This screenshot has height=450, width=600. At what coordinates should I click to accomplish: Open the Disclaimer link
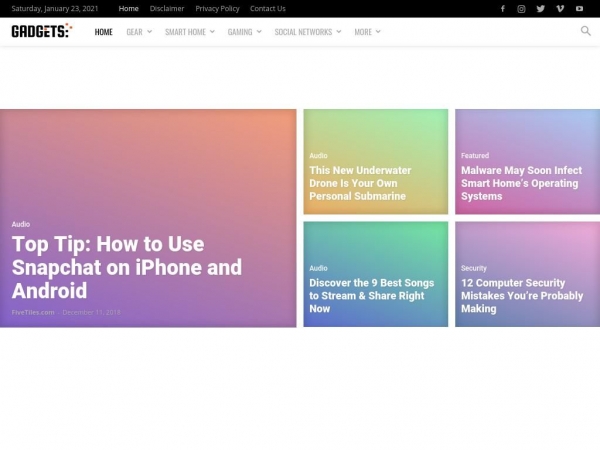pos(167,8)
